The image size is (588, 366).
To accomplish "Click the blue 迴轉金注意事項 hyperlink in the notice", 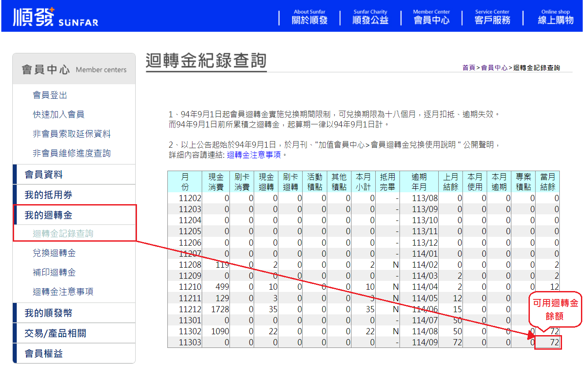I will pyautogui.click(x=254, y=155).
